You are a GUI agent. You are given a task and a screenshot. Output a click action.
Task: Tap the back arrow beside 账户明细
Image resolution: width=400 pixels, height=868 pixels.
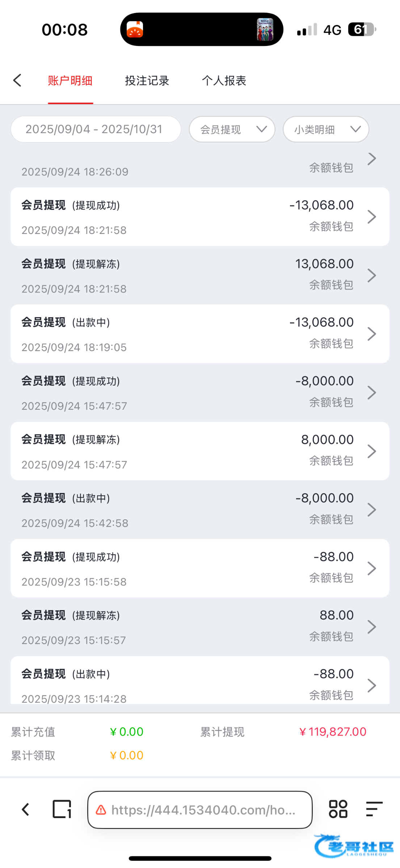(x=17, y=80)
